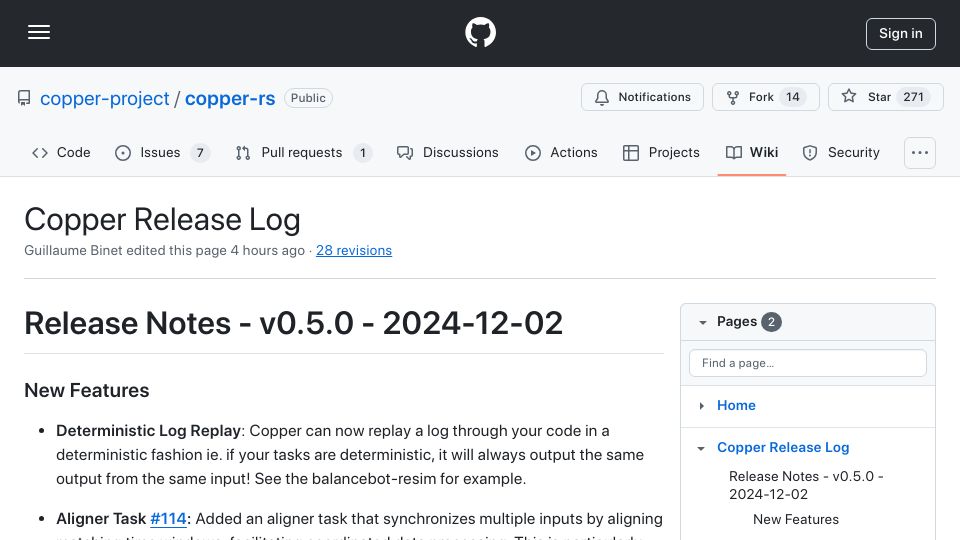Open the copper-rs repository link
This screenshot has width=960, height=540.
(230, 98)
